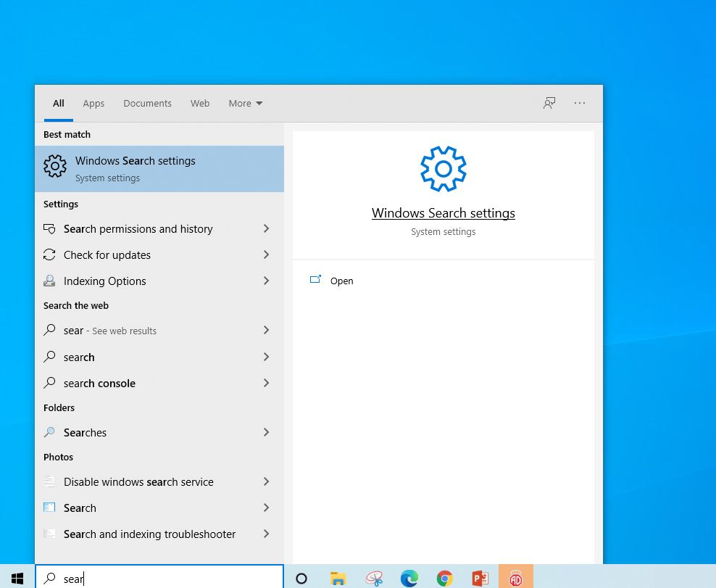The image size is (716, 588).
Task: Click the thumbnail for the 'Search' photo
Action: 49,507
